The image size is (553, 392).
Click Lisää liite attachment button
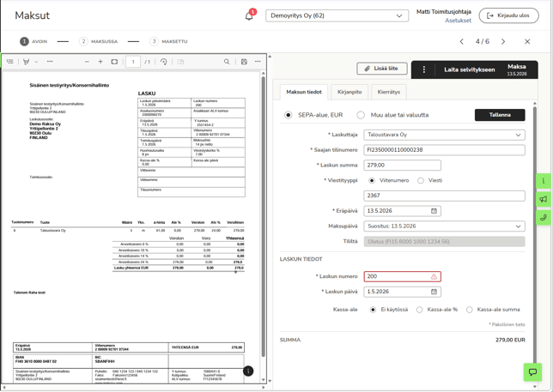tap(382, 69)
